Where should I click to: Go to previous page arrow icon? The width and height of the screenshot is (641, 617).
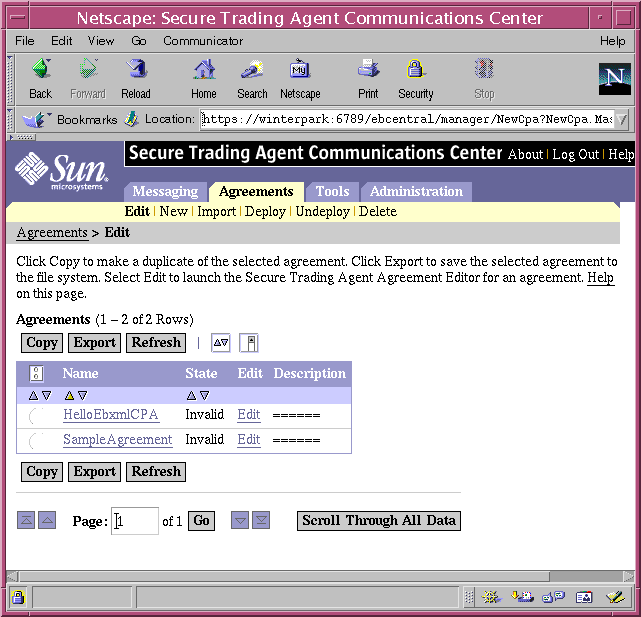47,520
